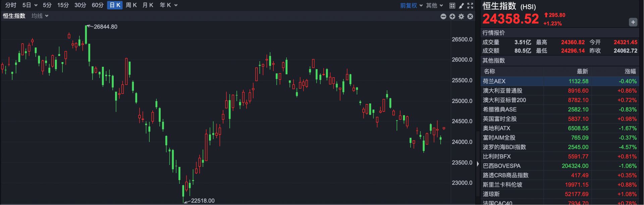Sort index list by 名称 column
This screenshot has width=644, height=205.
pyautogui.click(x=489, y=71)
